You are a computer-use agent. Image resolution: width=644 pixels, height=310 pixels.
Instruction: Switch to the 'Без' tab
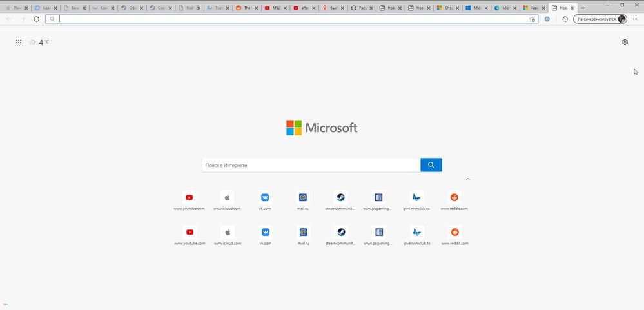pos(73,8)
